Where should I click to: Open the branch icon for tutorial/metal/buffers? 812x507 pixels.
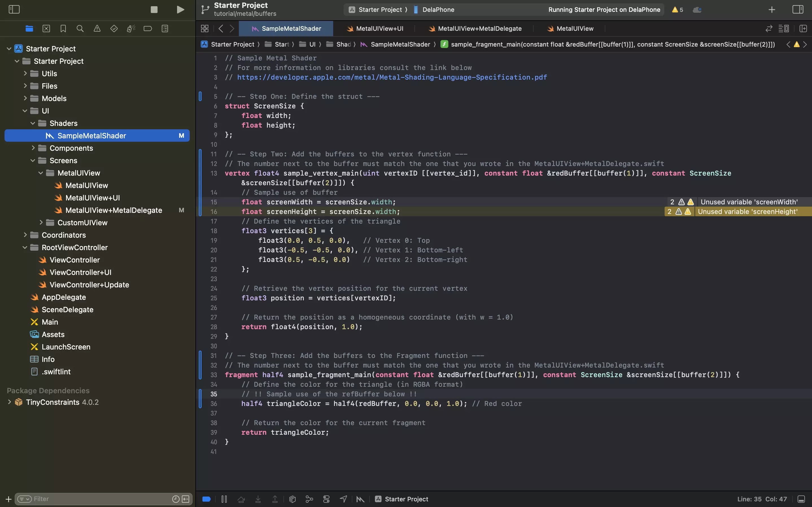[x=205, y=9]
